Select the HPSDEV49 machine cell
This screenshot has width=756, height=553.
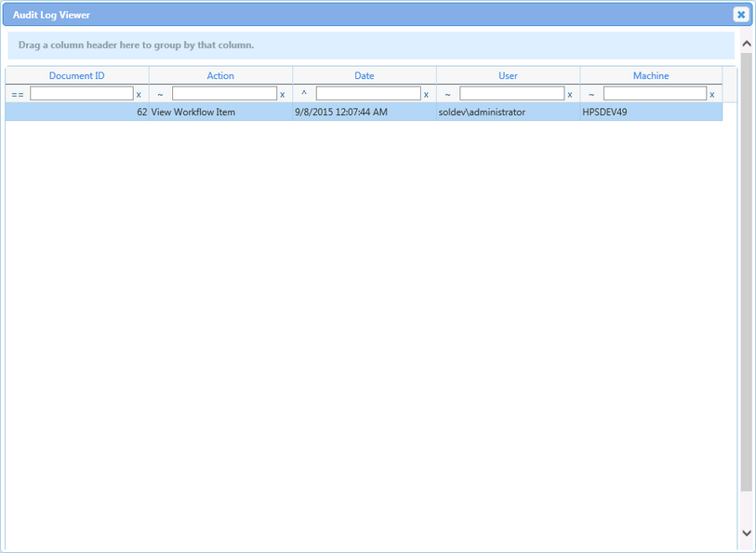point(651,112)
